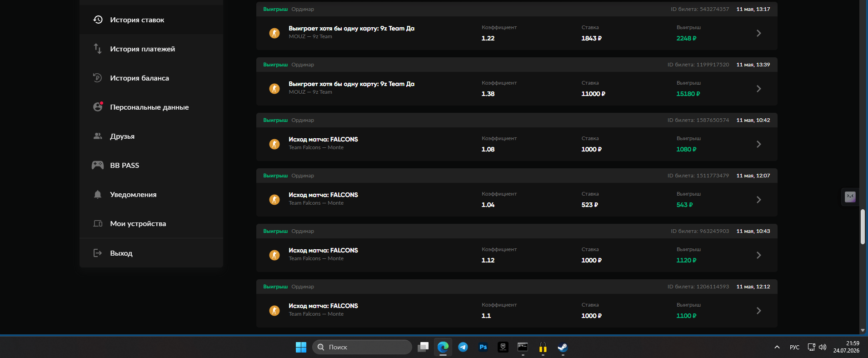Expand ticket 543274357 details arrow
Viewport: 868px width, 358px height.
[758, 33]
